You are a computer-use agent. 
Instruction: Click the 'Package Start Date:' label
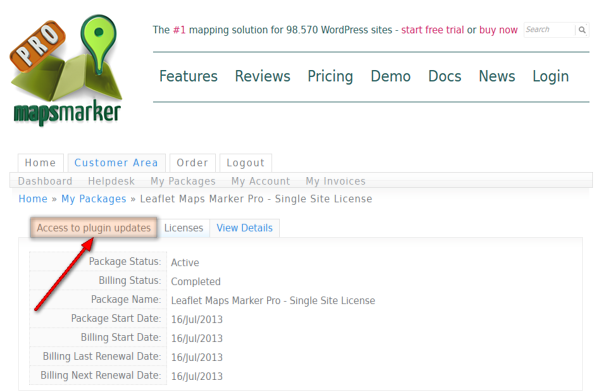[x=116, y=318]
